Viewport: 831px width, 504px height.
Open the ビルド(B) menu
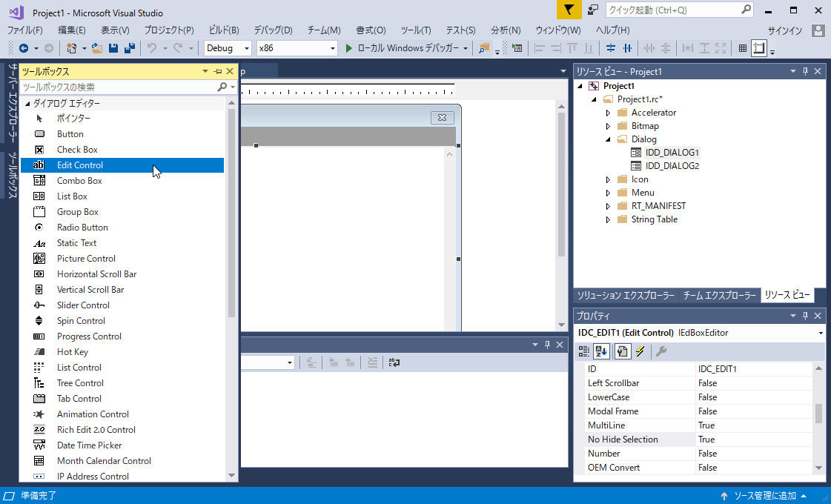[x=224, y=30]
